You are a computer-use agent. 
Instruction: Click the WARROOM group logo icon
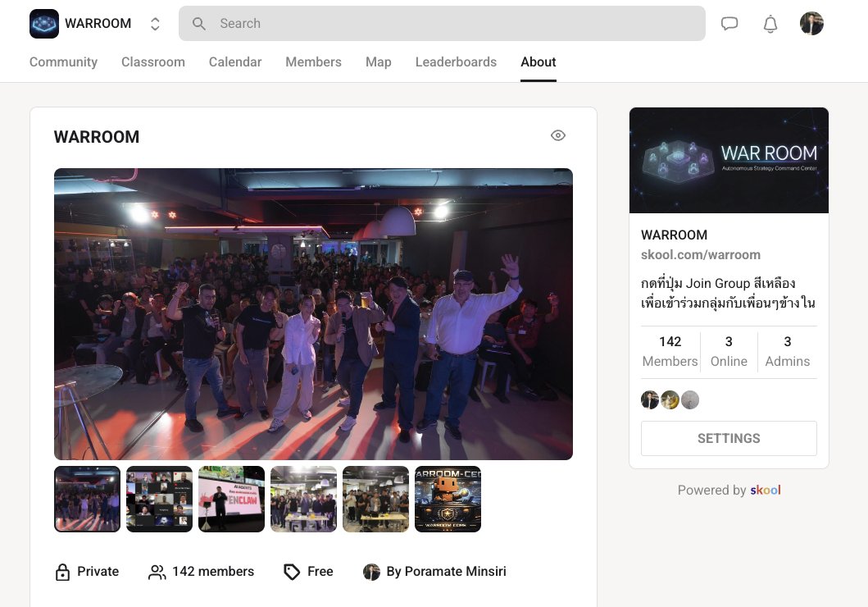coord(44,24)
